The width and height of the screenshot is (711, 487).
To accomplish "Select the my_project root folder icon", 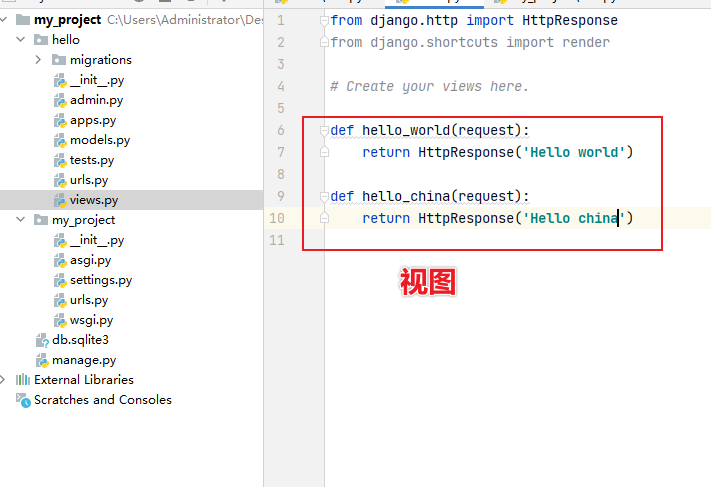I will pos(23,19).
